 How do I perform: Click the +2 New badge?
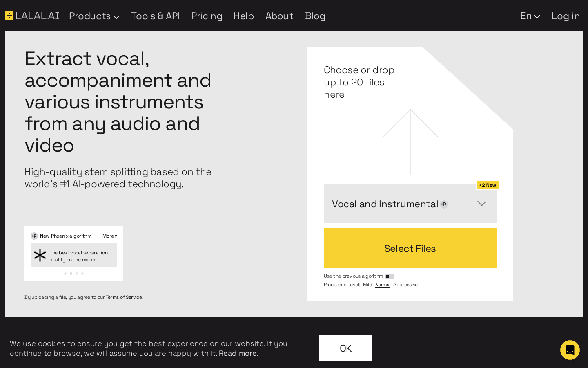tap(488, 185)
